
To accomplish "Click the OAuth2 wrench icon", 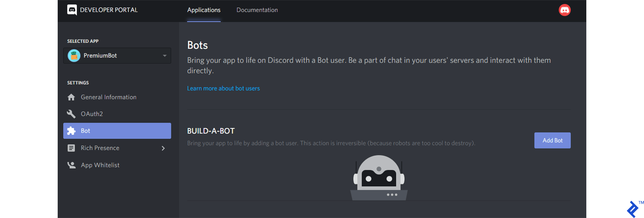I will click(x=71, y=114).
